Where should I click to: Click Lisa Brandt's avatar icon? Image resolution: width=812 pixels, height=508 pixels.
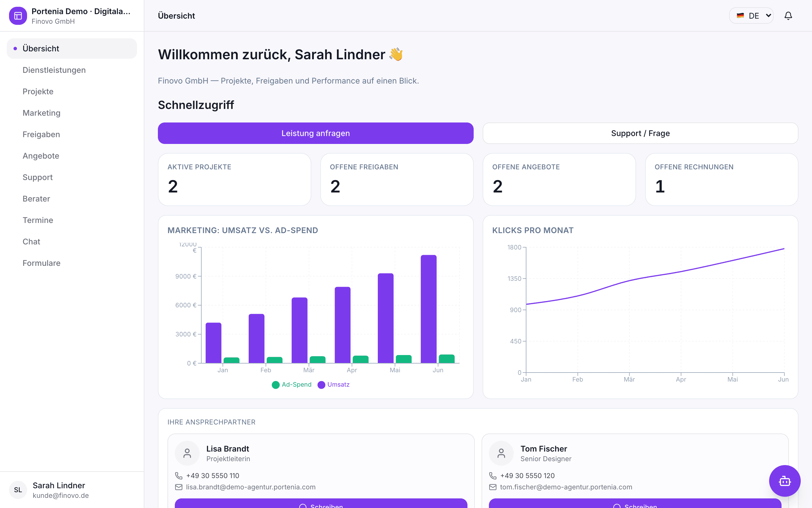pos(187,453)
